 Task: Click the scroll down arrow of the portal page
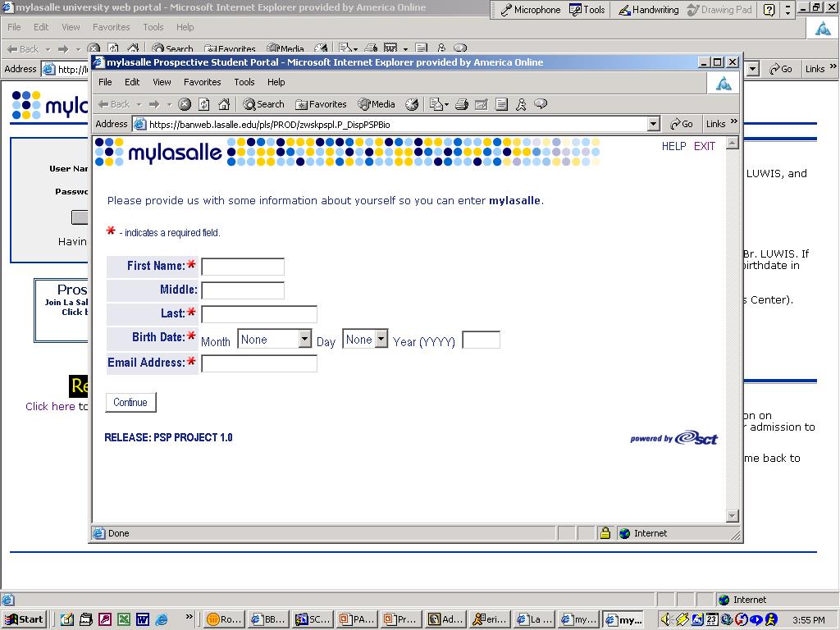click(x=733, y=515)
